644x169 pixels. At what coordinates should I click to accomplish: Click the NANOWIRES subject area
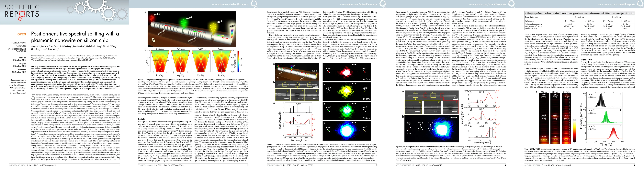tap(21, 46)
